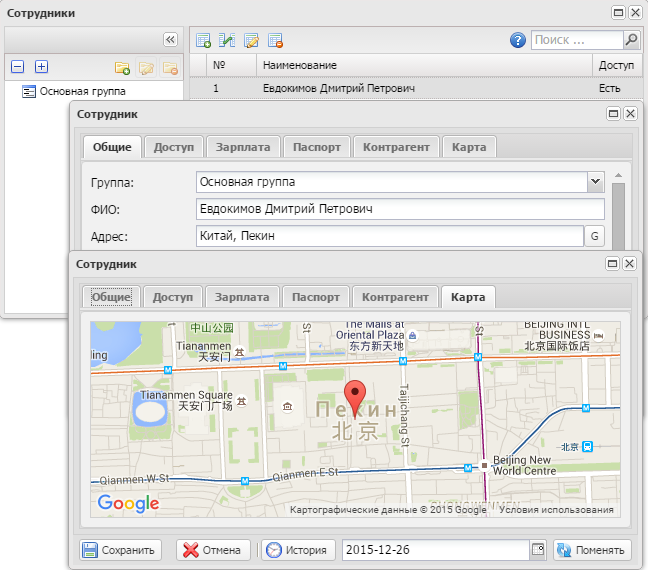This screenshot has width=648, height=570.
Task: Expand all tree nodes plus icon
Action: (41, 67)
